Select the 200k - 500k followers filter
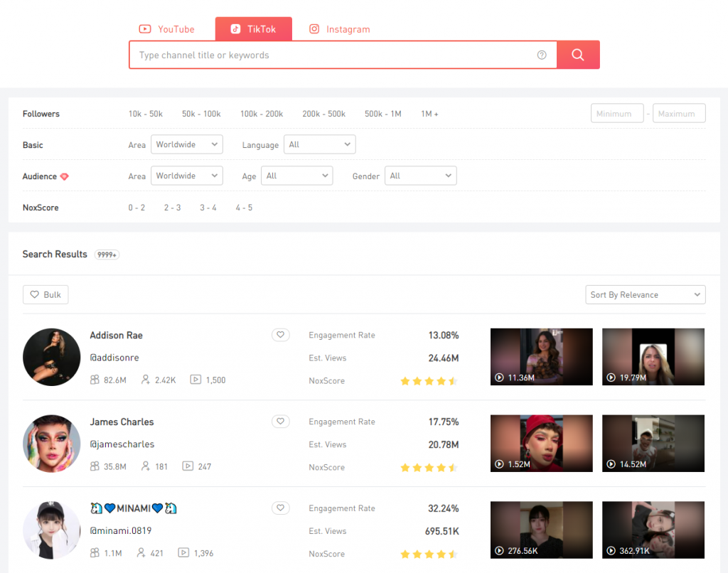Screen dimensions: 728x573 323,114
